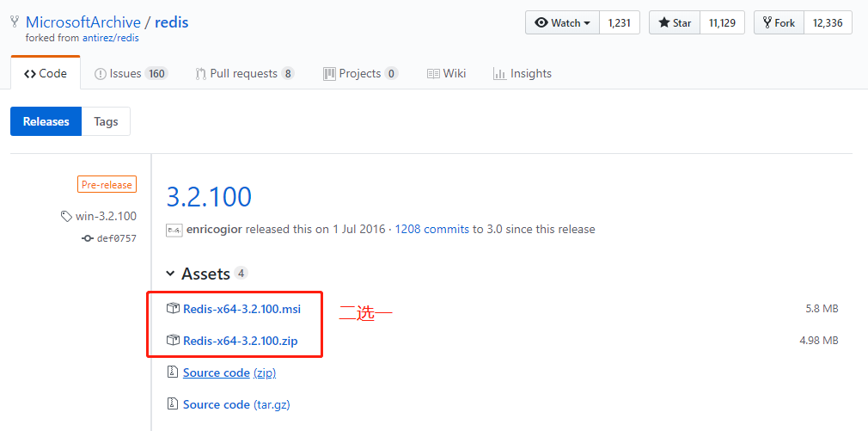
Task: Star the repository with Star button
Action: point(675,22)
